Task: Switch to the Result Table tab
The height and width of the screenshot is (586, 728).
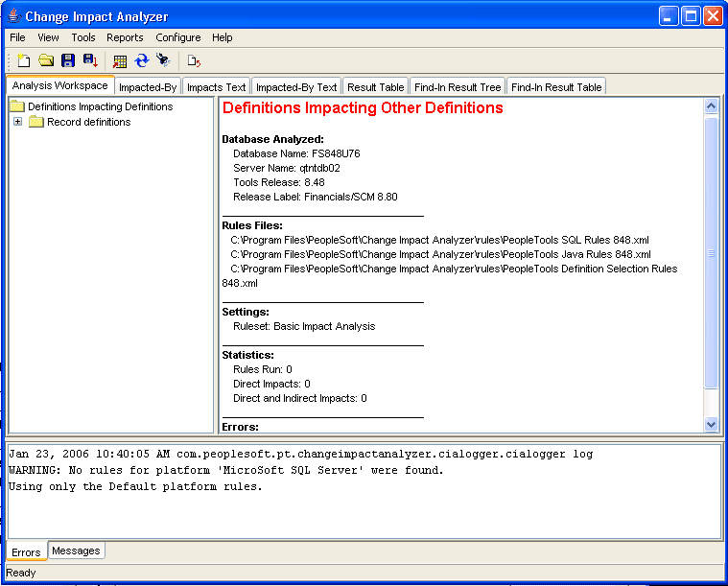Action: tap(376, 87)
